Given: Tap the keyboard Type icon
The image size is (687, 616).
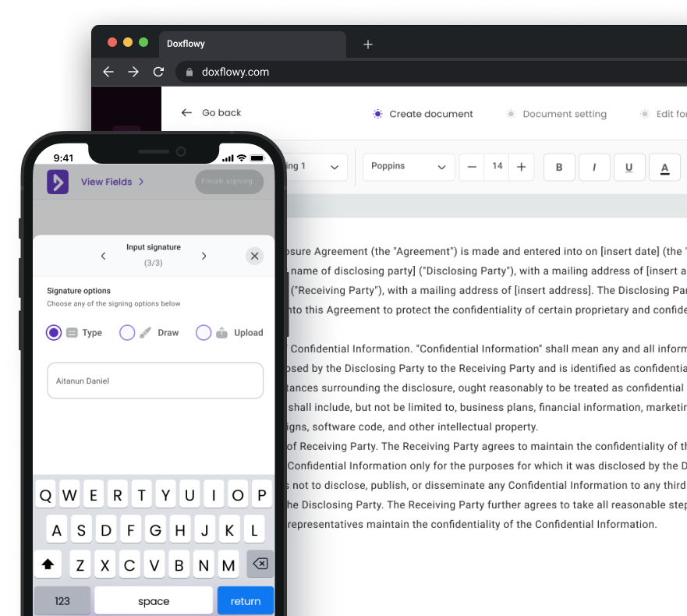Looking at the screenshot, I should (x=72, y=333).
